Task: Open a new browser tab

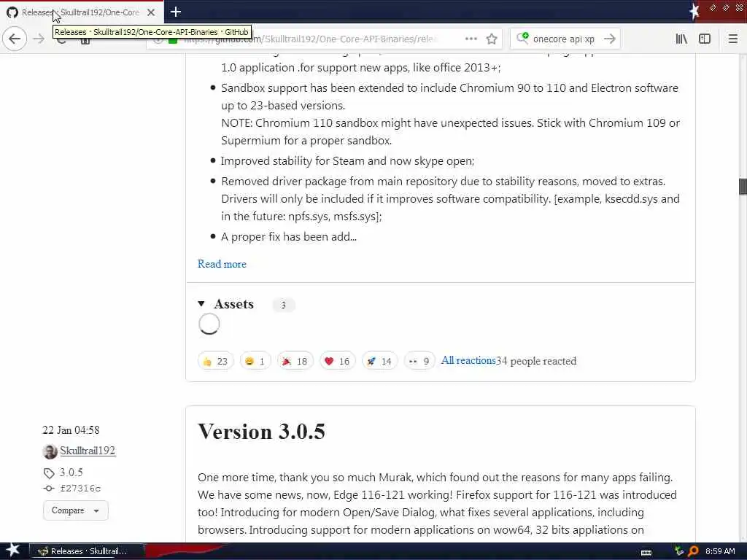Action: 175,12
